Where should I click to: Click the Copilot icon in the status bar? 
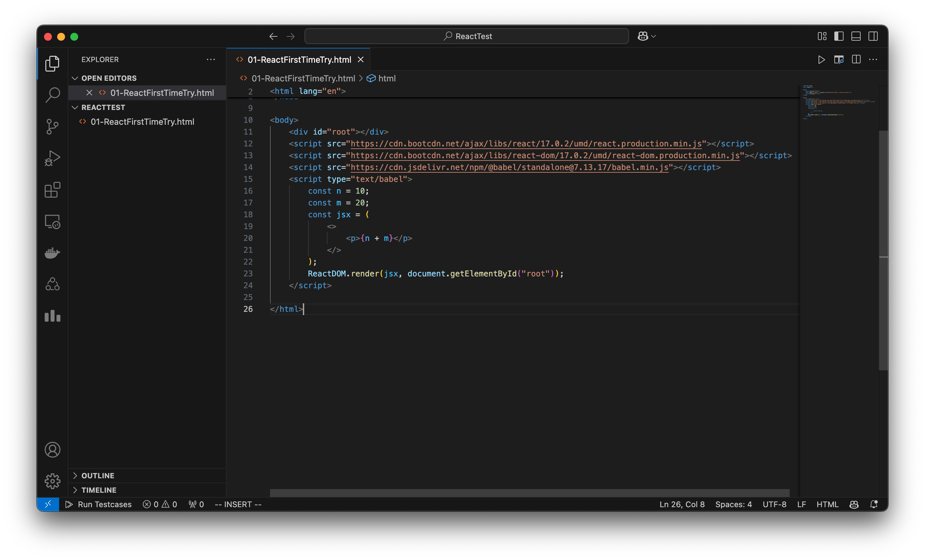[x=854, y=505]
